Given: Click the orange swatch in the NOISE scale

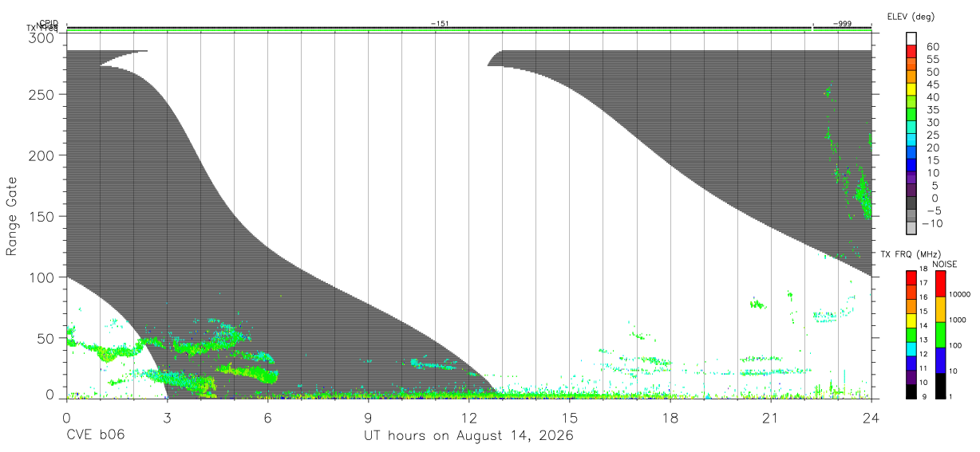Looking at the screenshot, I should point(940,309).
